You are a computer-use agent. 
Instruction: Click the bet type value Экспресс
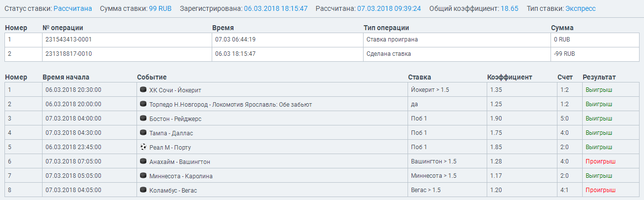pos(581,8)
